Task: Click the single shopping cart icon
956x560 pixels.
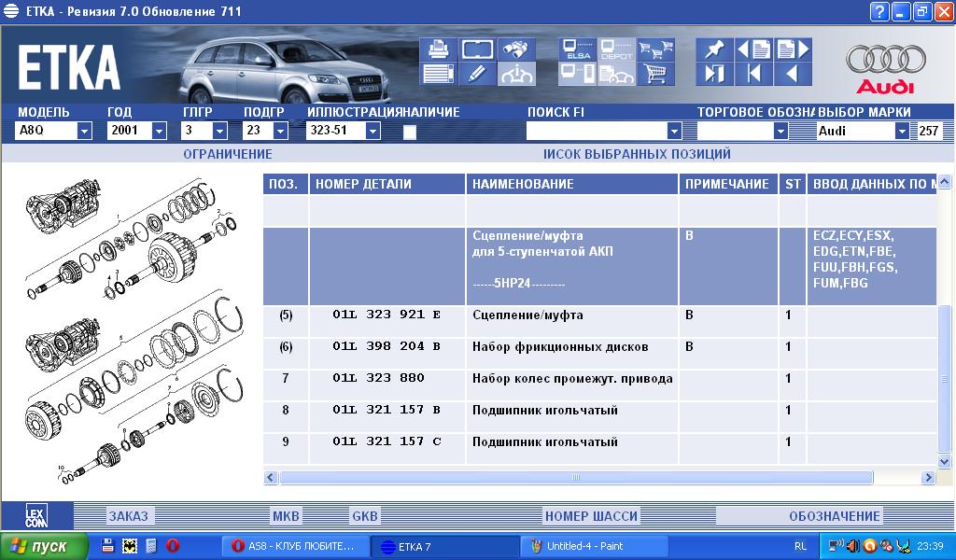Action: point(656,74)
